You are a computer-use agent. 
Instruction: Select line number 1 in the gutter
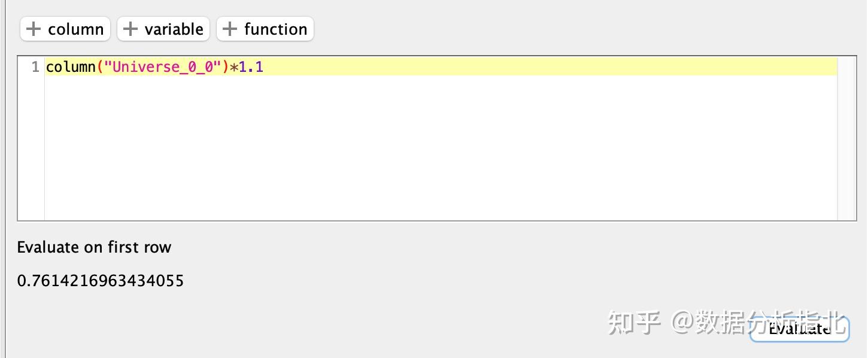click(x=35, y=67)
